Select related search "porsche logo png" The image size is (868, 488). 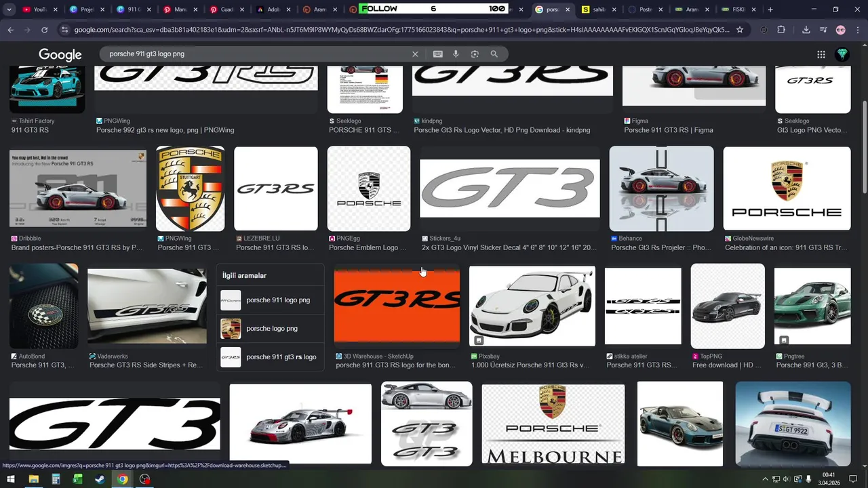pyautogui.click(x=270, y=329)
